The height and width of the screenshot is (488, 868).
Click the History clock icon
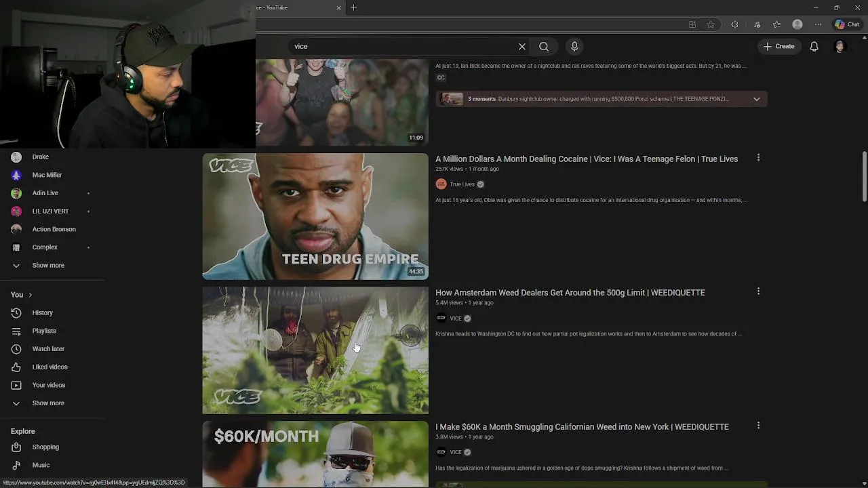point(16,312)
